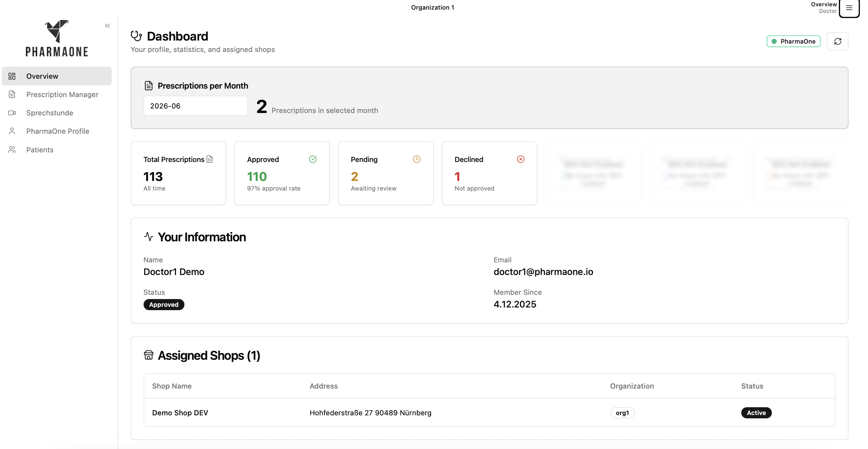868x449 pixels.
Task: Click the org1 organization tag
Action: [622, 413]
